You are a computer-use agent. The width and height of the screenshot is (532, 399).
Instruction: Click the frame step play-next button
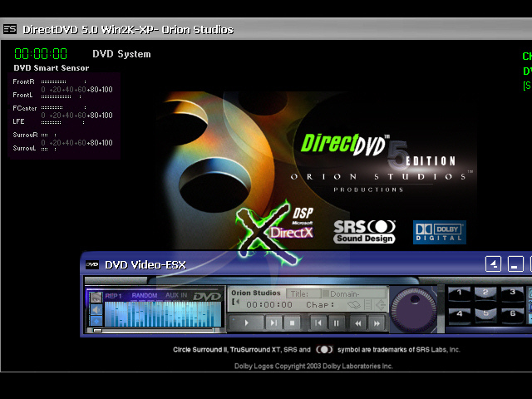click(273, 323)
